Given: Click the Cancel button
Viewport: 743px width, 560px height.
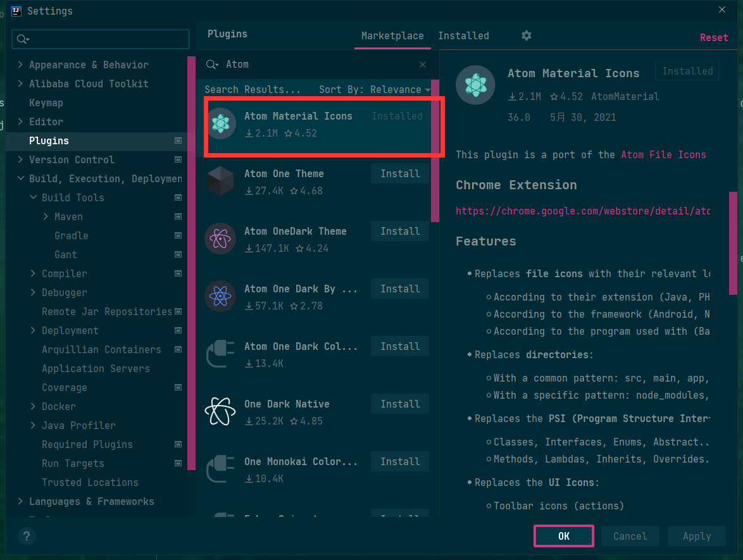Looking at the screenshot, I should pyautogui.click(x=630, y=536).
